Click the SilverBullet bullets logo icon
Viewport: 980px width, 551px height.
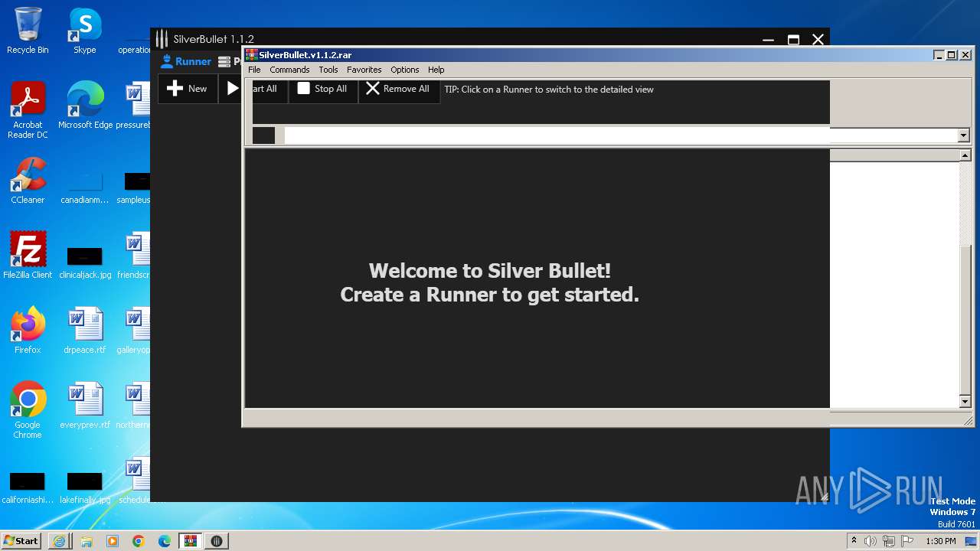pos(162,39)
